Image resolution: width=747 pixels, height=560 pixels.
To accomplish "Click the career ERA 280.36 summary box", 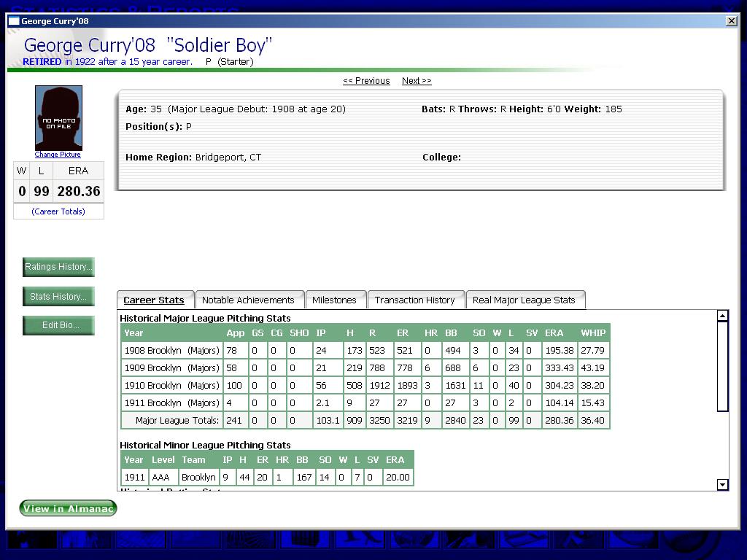I will 79,192.
